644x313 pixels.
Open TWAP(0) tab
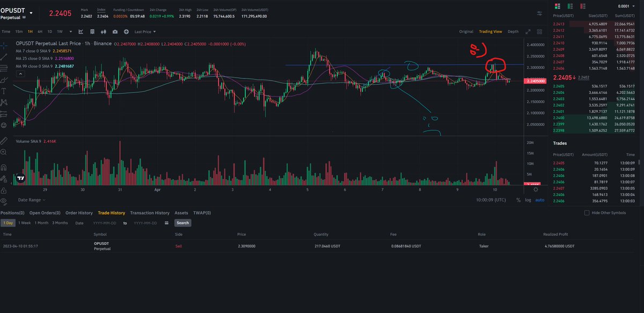[202, 213]
